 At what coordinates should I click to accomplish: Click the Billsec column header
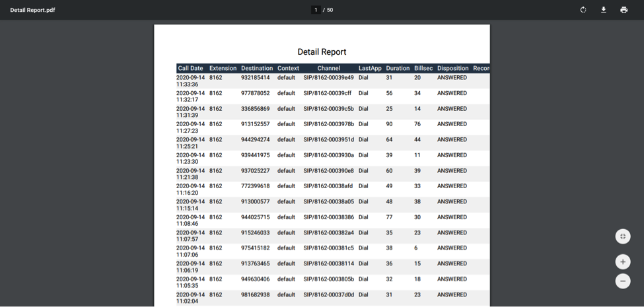click(x=423, y=68)
